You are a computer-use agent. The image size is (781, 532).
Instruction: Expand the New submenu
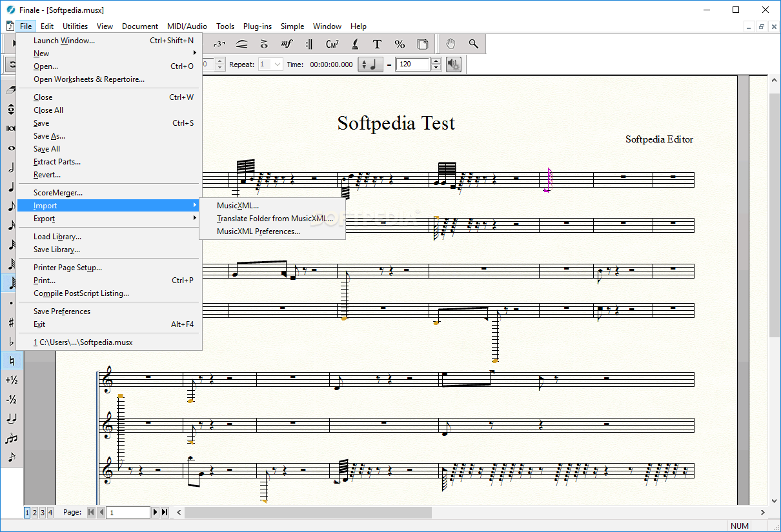[x=109, y=54]
